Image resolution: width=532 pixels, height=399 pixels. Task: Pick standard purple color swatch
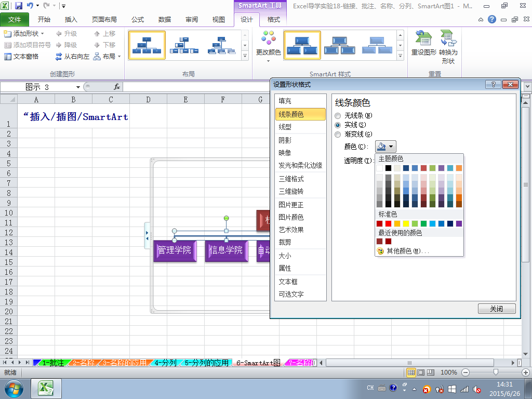pyautogui.click(x=459, y=223)
